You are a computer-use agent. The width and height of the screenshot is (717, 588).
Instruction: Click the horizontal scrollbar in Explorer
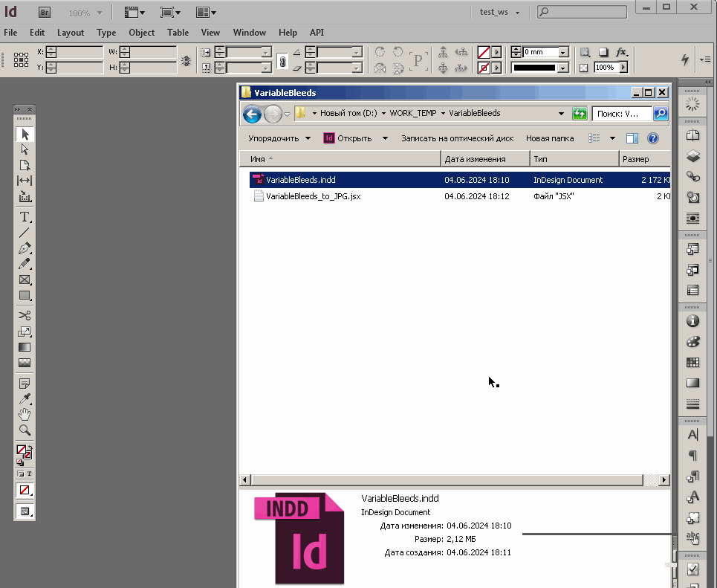[448, 479]
